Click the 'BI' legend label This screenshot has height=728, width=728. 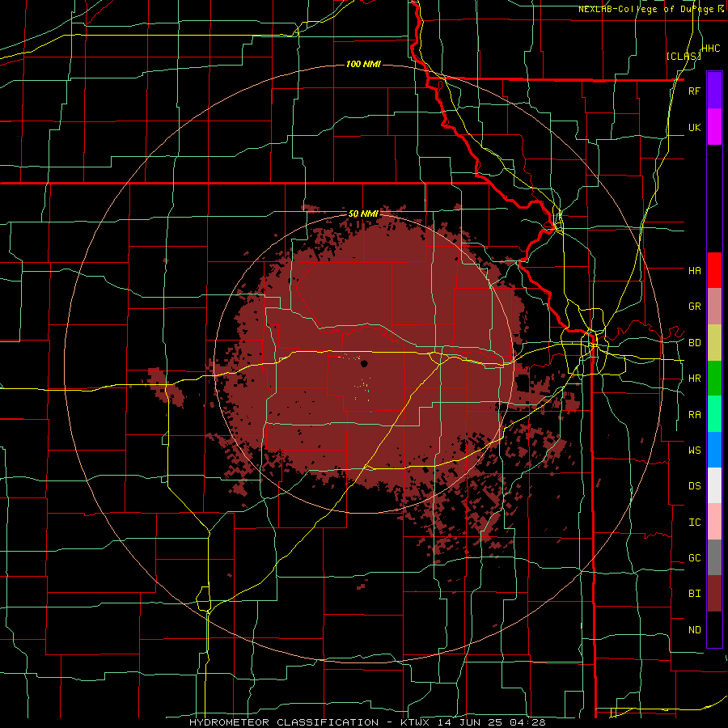pos(694,594)
